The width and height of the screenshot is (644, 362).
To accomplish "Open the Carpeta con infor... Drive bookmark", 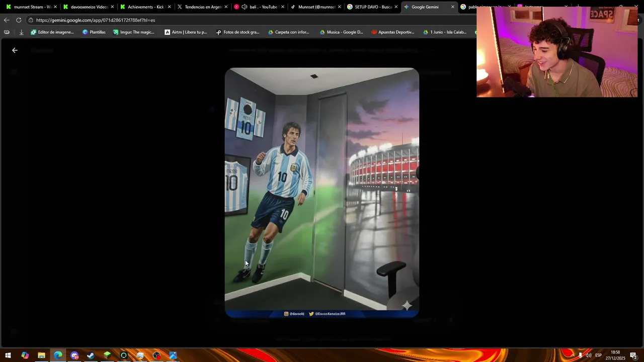I will click(x=288, y=32).
